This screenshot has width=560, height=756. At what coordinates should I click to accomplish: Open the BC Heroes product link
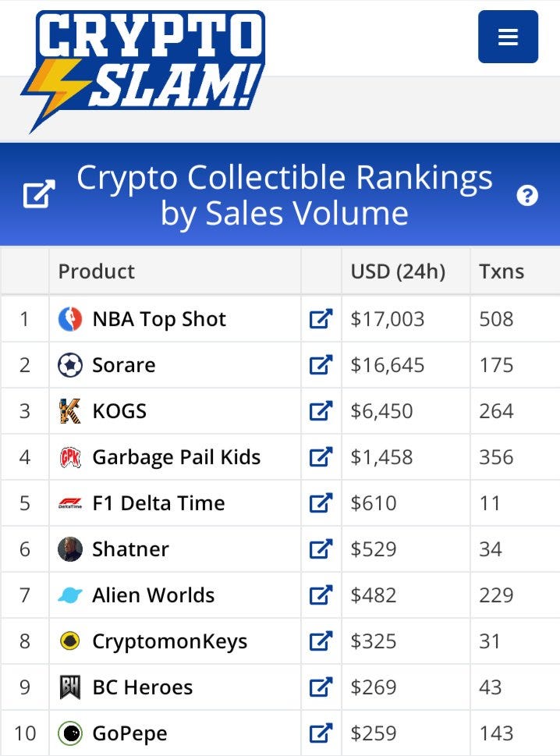(142, 687)
